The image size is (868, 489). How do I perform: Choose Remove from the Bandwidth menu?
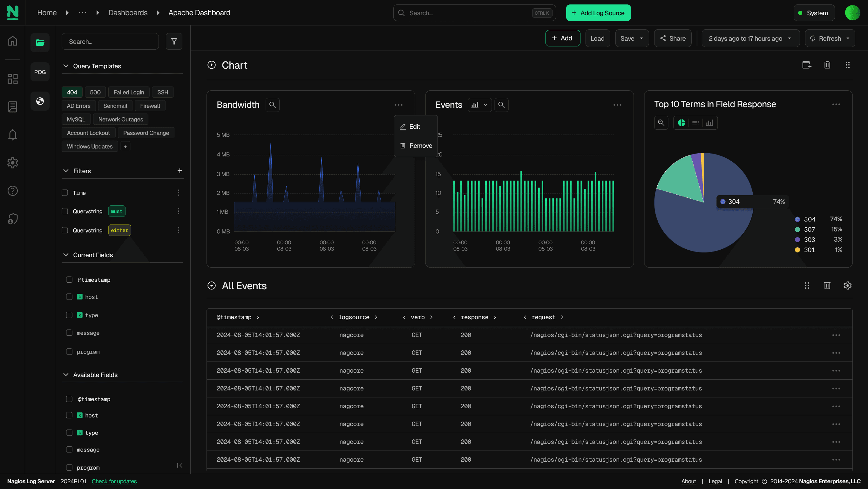416,146
